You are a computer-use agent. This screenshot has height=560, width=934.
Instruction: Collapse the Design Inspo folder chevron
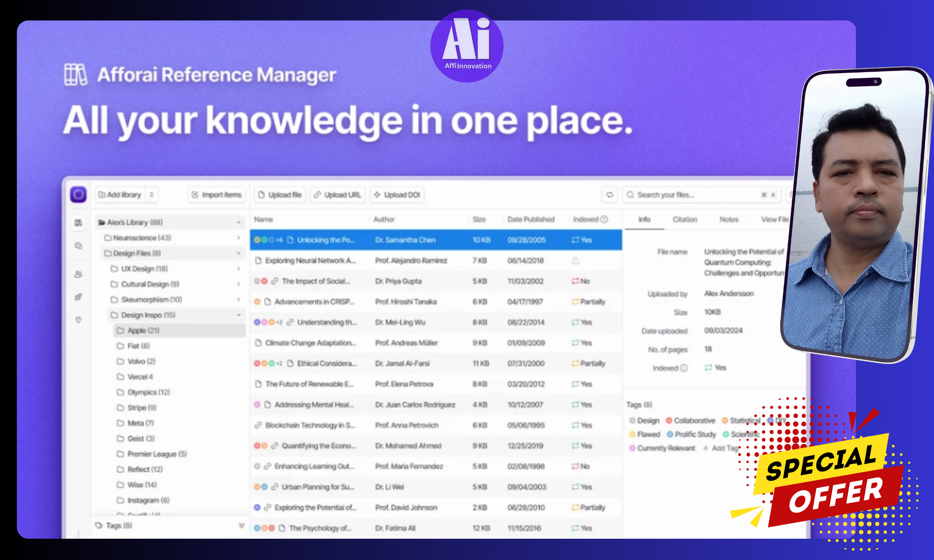239,315
